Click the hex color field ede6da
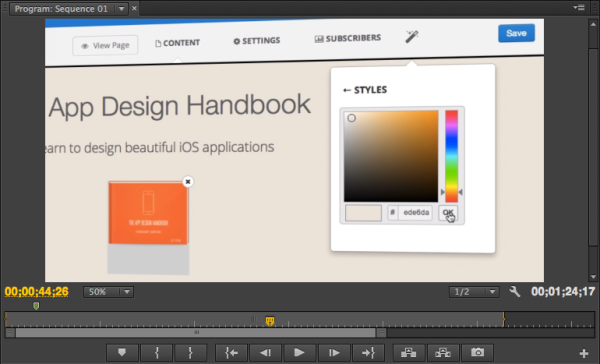 pyautogui.click(x=415, y=213)
